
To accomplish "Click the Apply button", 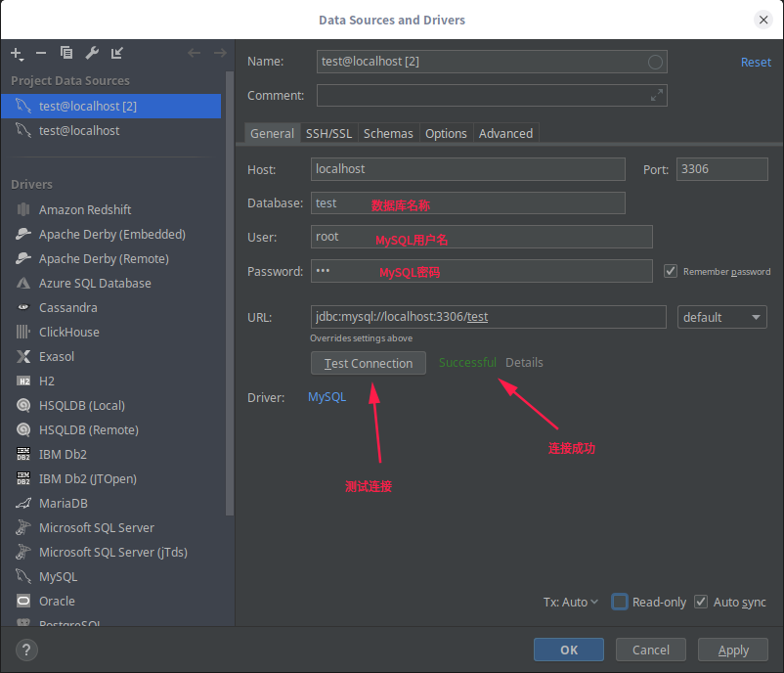I will click(733, 650).
